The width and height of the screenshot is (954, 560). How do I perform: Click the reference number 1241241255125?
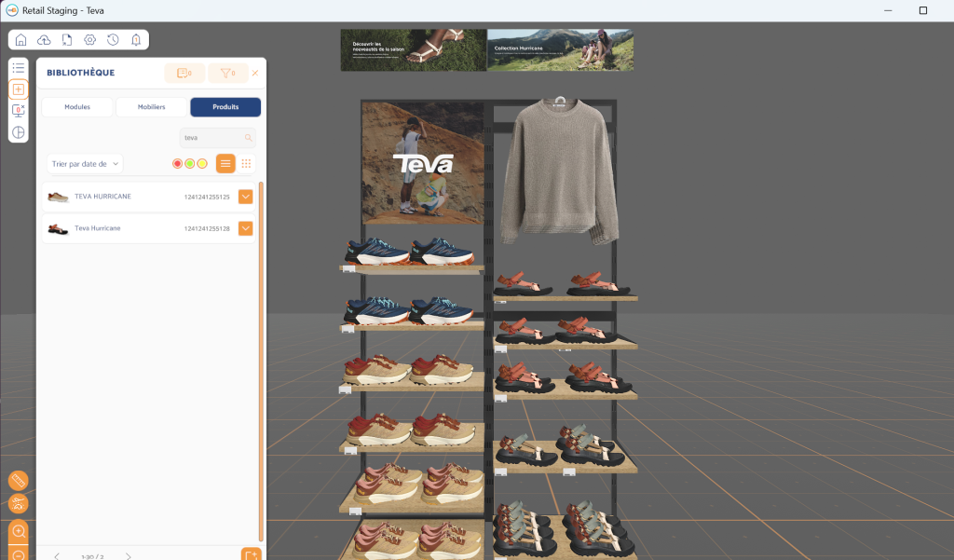[x=207, y=198]
